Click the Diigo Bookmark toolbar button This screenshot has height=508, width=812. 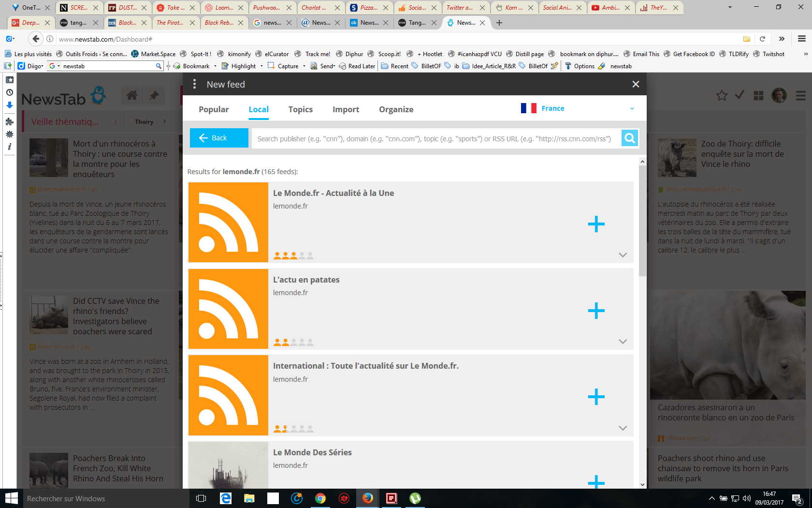(191, 66)
